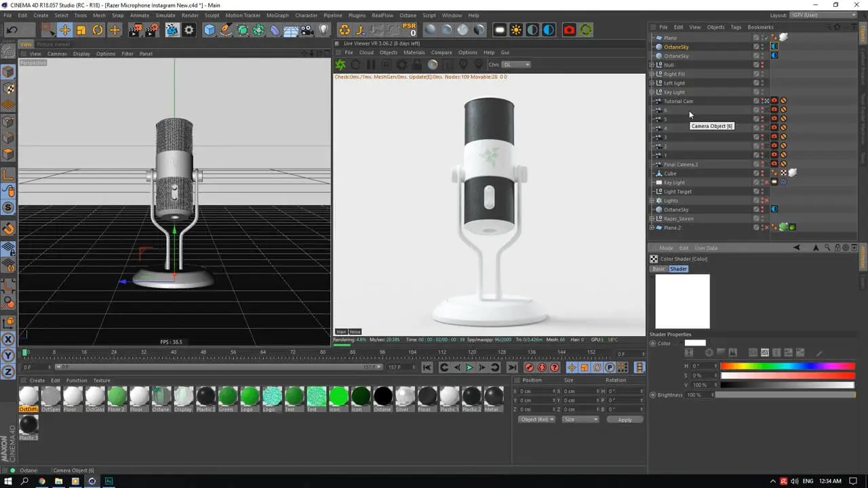
Task: Click the Tags menu in Object Manager
Action: [736, 27]
